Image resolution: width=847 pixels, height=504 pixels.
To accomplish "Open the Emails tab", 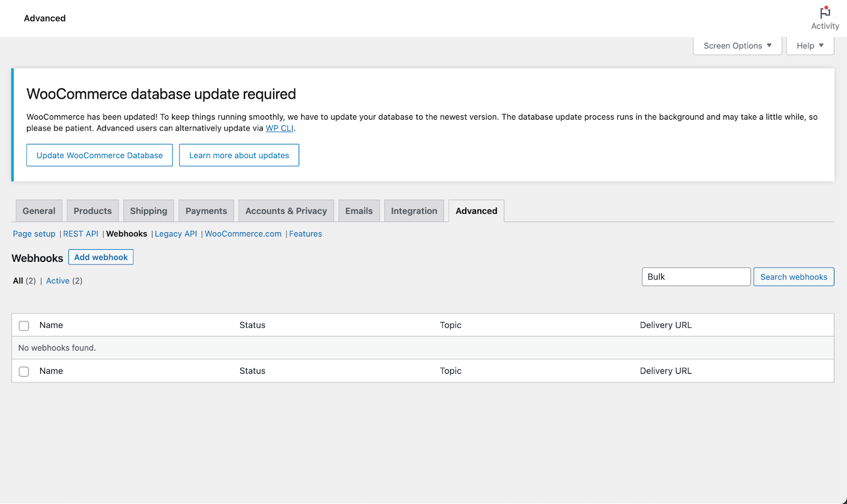I will (359, 211).
